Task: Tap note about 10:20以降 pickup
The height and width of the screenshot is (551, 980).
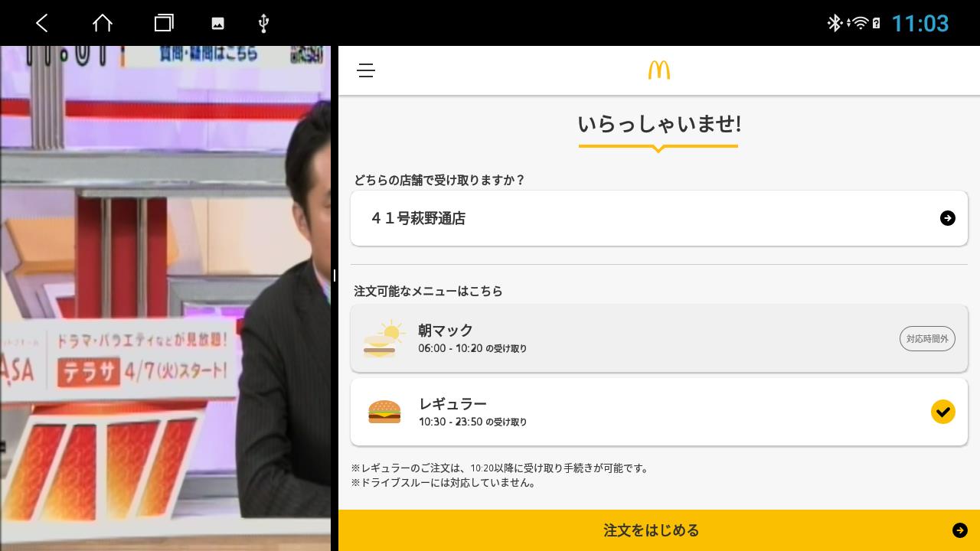Action: (501, 468)
